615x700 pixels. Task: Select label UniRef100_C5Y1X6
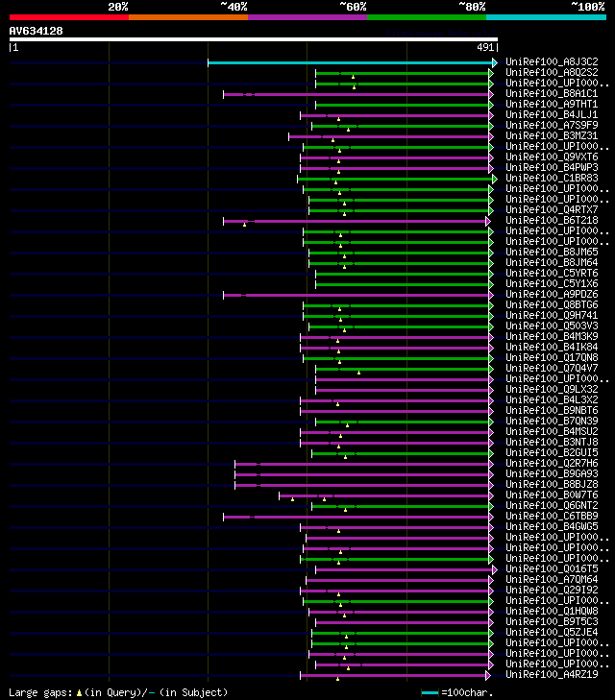click(552, 283)
